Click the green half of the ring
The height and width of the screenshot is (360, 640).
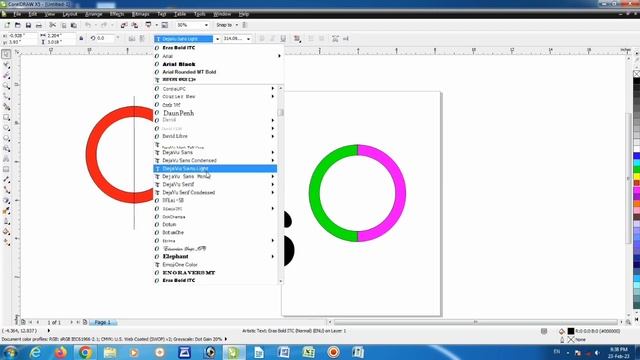(x=314, y=193)
